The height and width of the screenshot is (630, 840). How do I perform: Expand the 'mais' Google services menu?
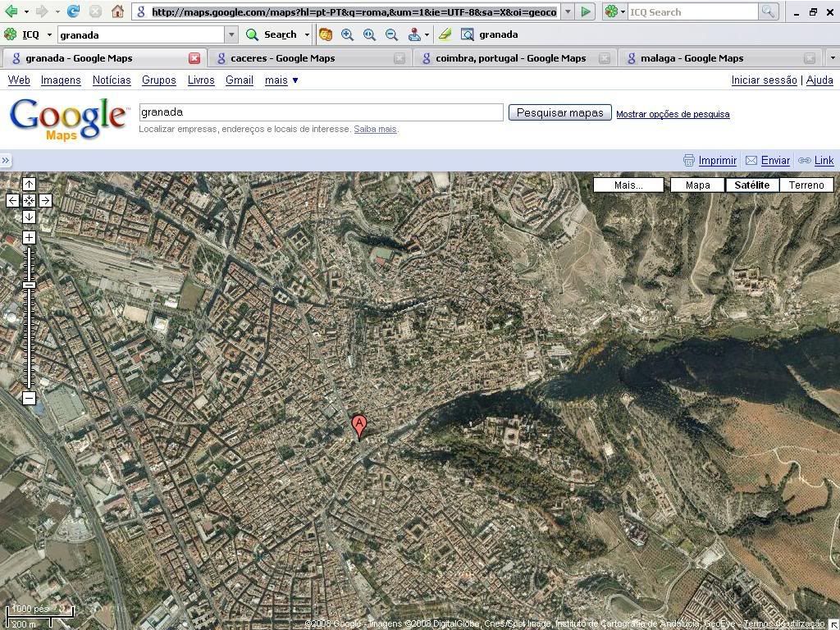[x=281, y=80]
